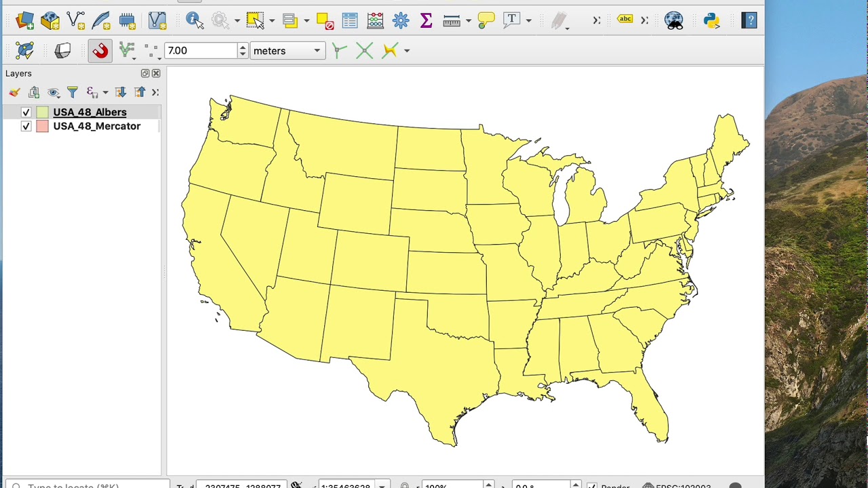Screen dimensions: 868x488
Task: Click the New SpatiaLite Layer feather icon
Action: pos(102,20)
